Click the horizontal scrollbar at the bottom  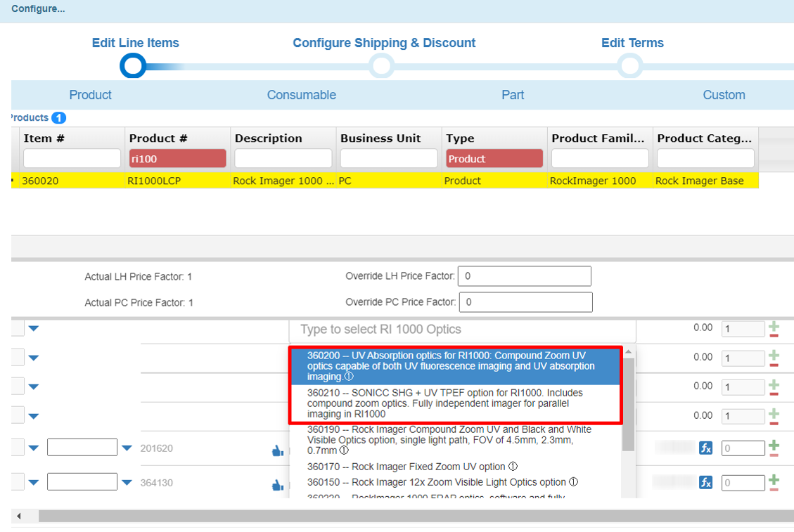click(x=408, y=517)
